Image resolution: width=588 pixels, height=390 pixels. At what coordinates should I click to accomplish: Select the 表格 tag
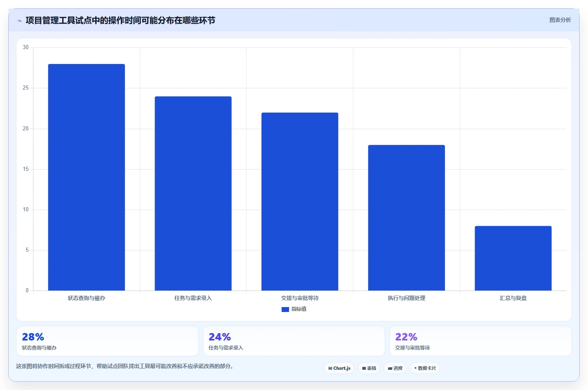[x=369, y=368]
